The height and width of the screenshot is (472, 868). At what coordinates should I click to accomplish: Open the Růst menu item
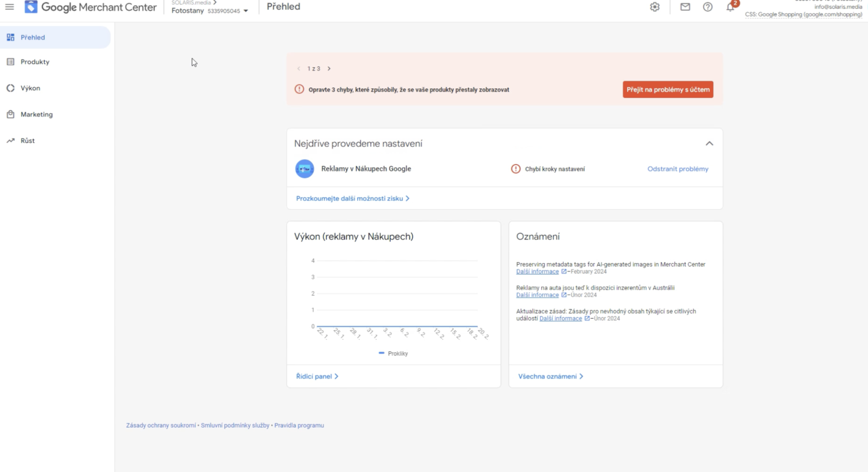coord(55,140)
